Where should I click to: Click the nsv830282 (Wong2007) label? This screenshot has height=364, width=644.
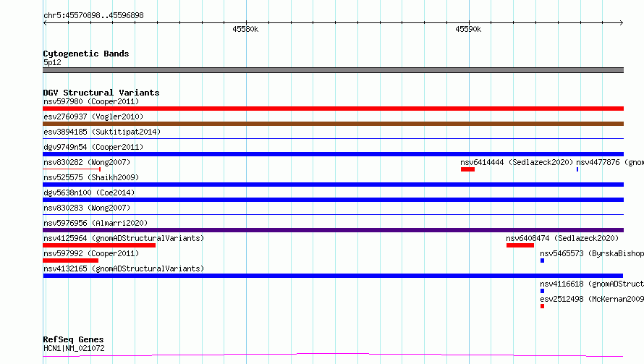tap(87, 162)
